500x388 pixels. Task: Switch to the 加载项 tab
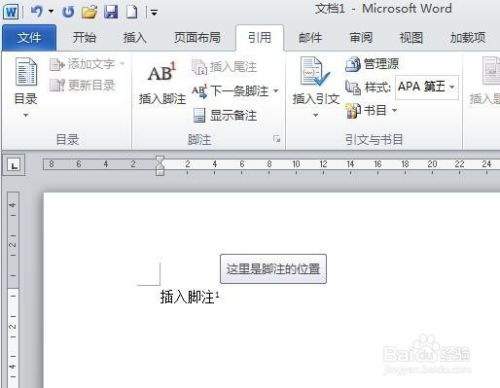(468, 37)
